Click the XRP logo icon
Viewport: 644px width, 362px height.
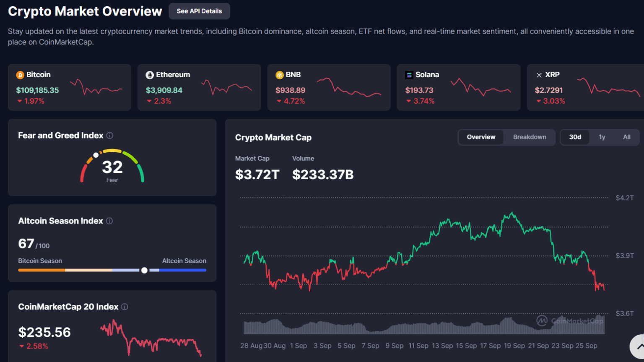tap(539, 75)
